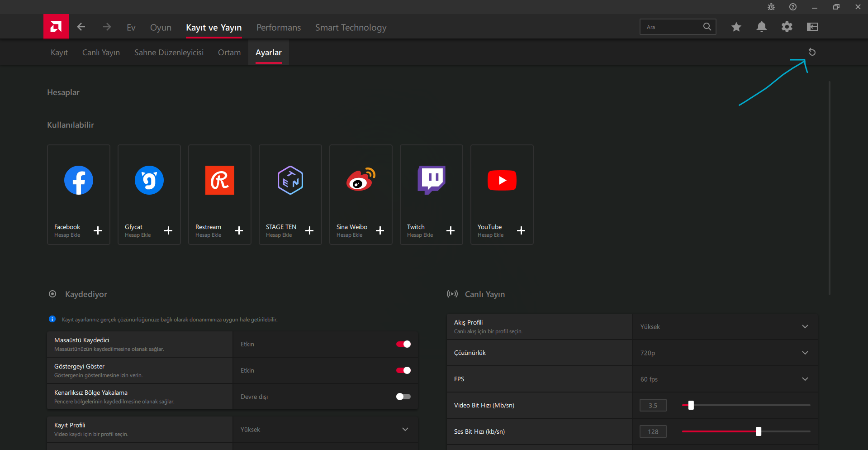
Task: Click the STAGE TEN logo
Action: point(290,180)
